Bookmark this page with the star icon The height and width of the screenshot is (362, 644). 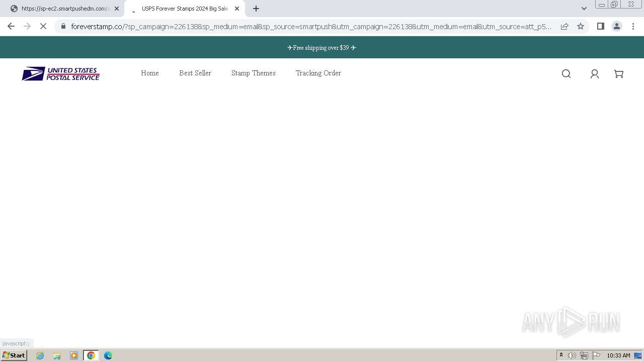pyautogui.click(x=581, y=26)
